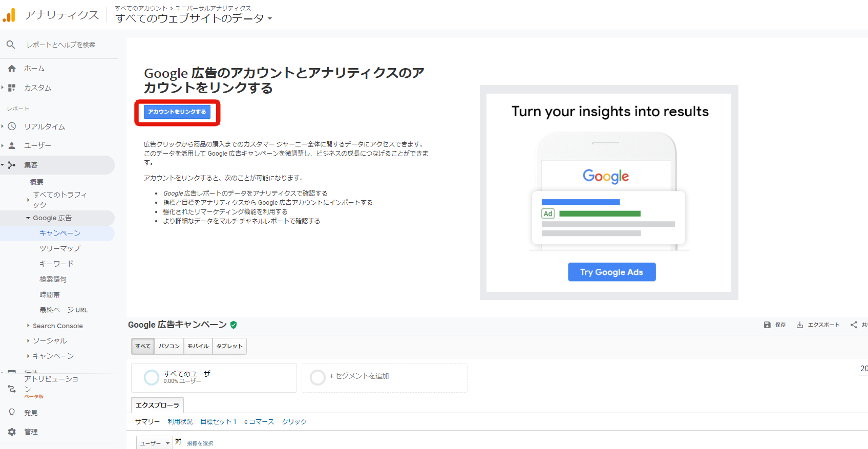Select the パソコン device tab
This screenshot has width=868, height=449.
169,346
